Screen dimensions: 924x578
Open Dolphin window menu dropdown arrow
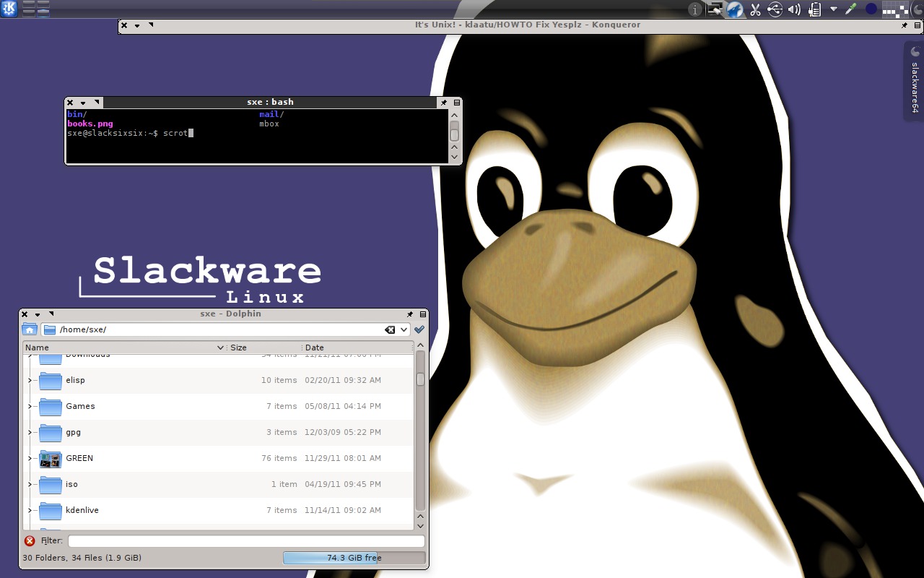(x=38, y=314)
